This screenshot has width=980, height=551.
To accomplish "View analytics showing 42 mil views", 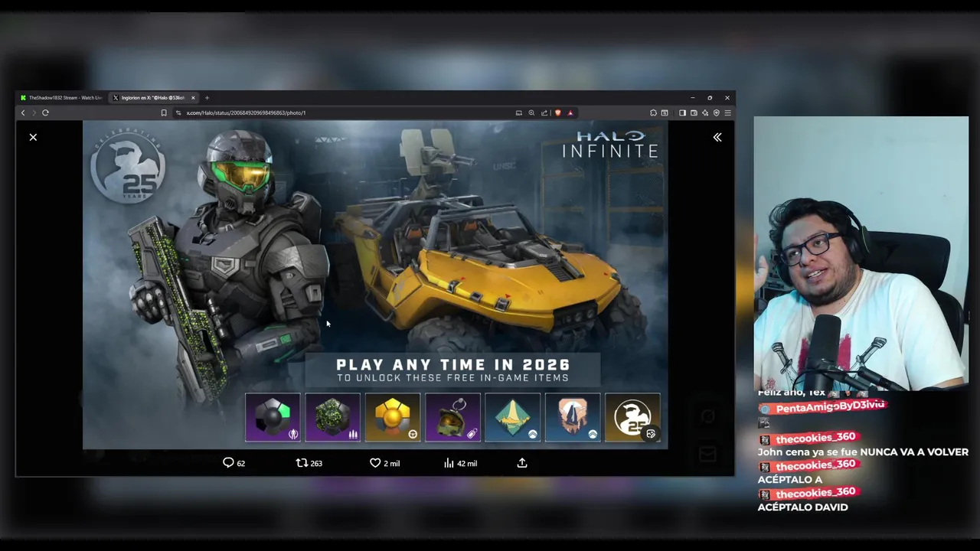I will click(460, 463).
